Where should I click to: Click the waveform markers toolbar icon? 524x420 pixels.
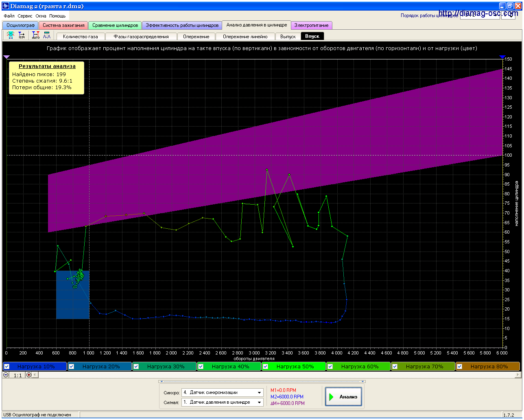[x=47, y=35]
